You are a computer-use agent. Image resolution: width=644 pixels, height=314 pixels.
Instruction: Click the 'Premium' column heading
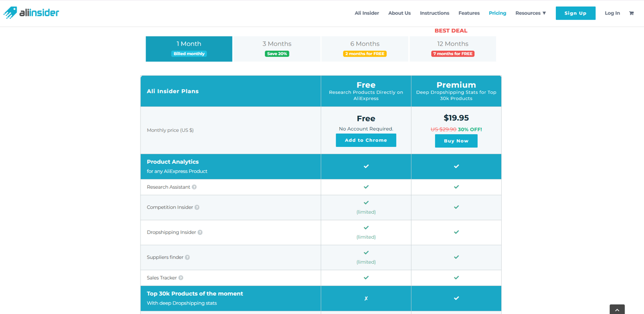456,85
